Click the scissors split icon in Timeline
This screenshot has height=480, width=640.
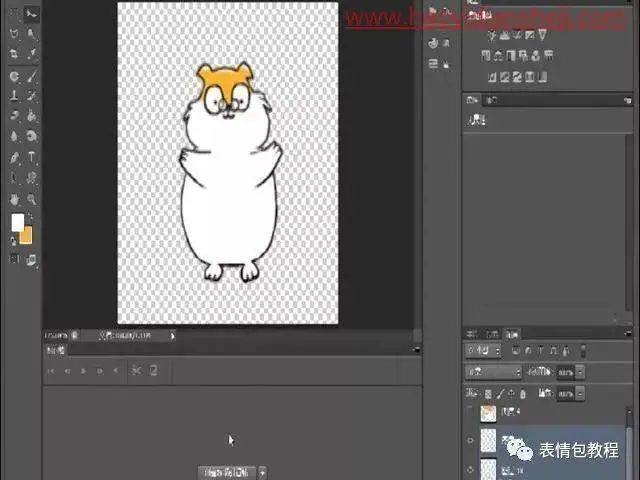(x=137, y=371)
